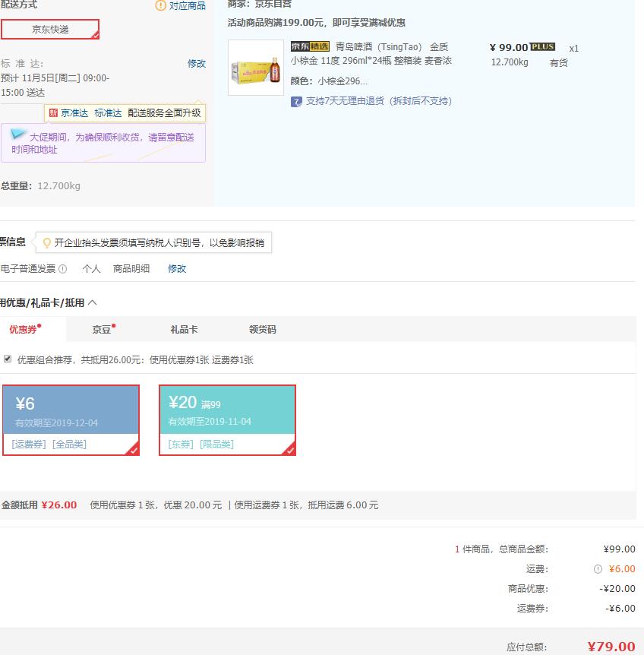The width and height of the screenshot is (644, 655).
Task: Click the 支持7天无理由退货 text
Action: 378,101
